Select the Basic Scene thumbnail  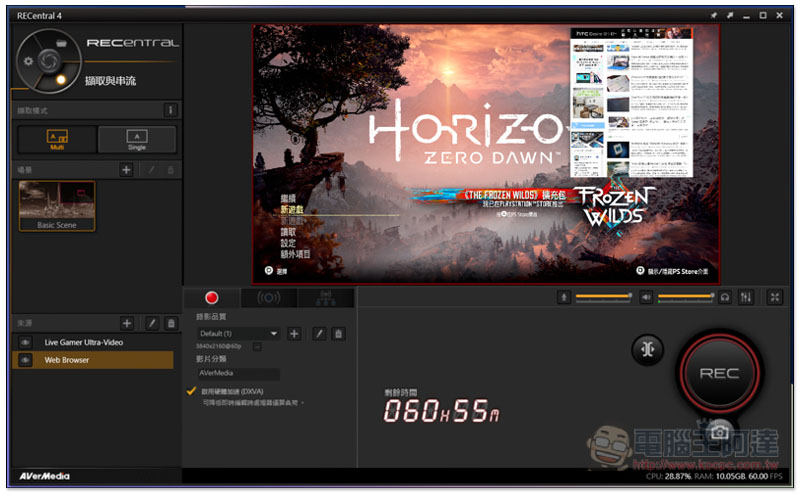(x=57, y=206)
